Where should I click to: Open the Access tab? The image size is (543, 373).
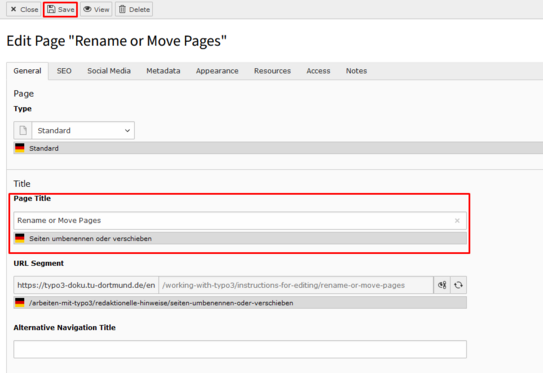click(x=318, y=71)
